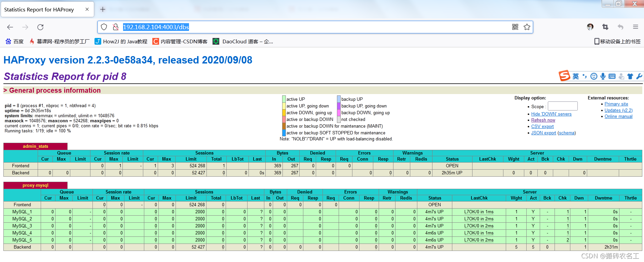Click the input method user account icon

pos(621,77)
